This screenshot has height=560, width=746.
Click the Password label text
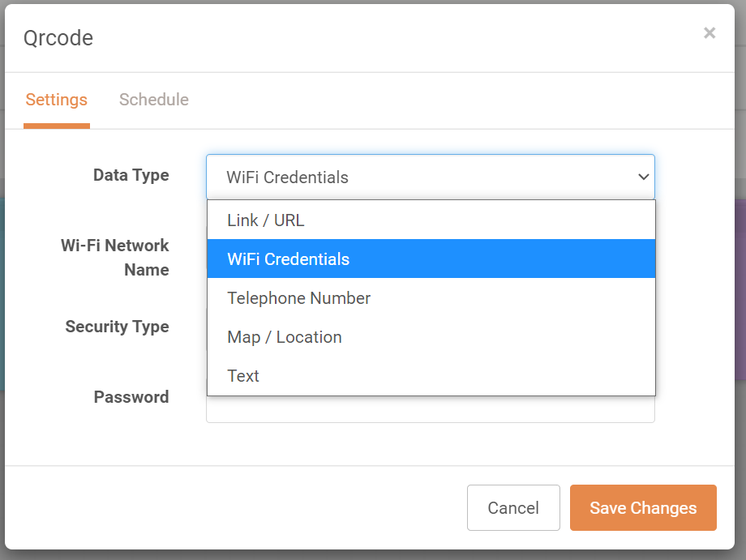click(131, 397)
